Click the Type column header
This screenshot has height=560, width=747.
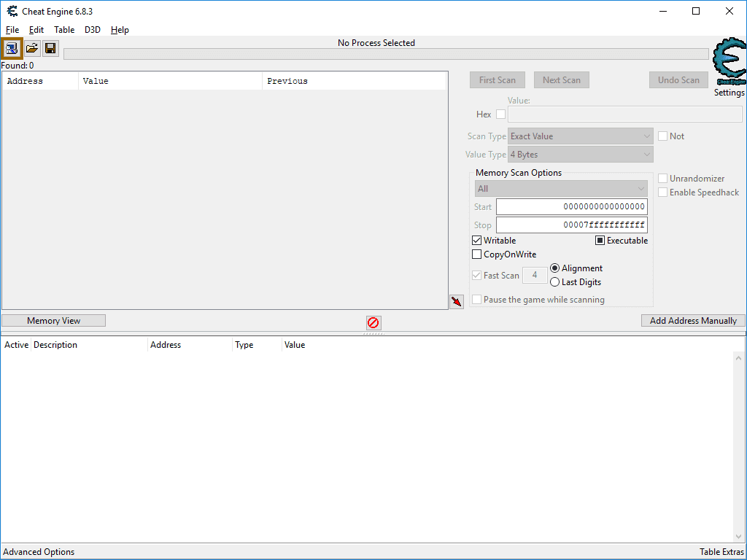(x=258, y=345)
